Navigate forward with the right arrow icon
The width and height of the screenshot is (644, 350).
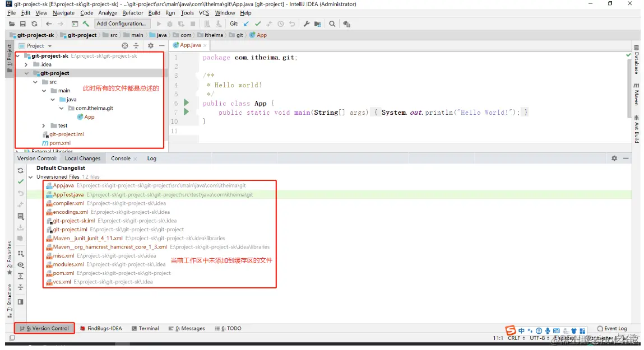click(x=61, y=24)
